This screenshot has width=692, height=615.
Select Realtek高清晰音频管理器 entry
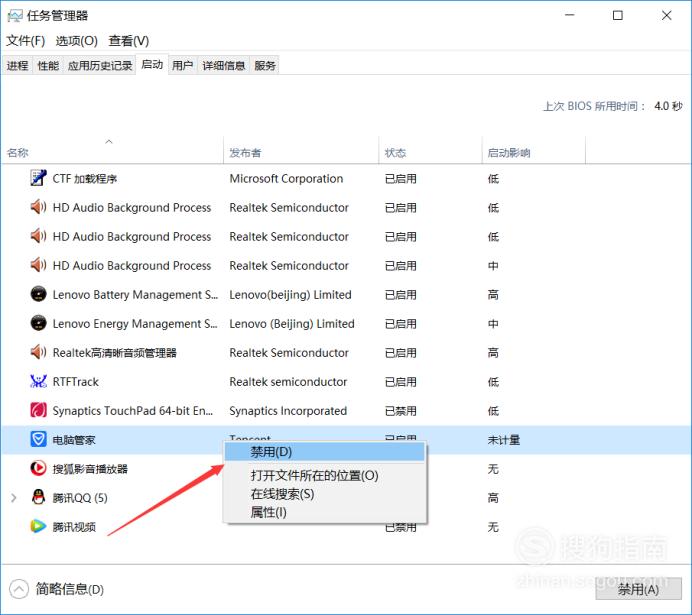(115, 353)
